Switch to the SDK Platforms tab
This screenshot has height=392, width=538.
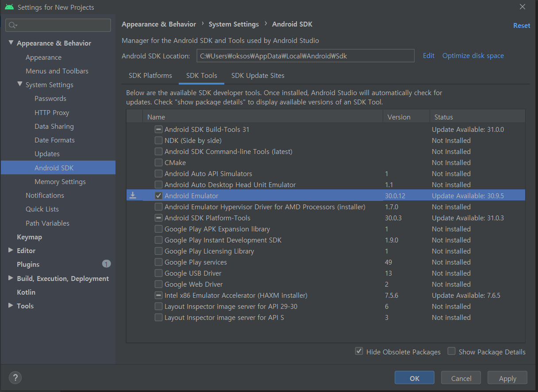[150, 76]
